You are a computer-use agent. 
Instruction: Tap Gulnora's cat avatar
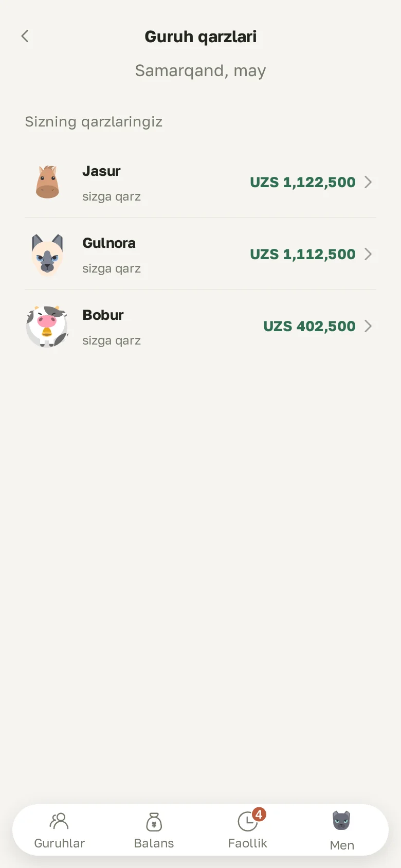point(47,254)
